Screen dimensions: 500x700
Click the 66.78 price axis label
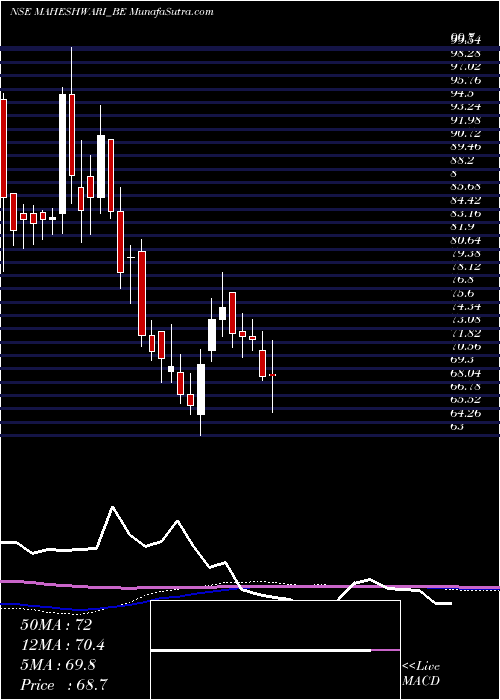tap(466, 386)
